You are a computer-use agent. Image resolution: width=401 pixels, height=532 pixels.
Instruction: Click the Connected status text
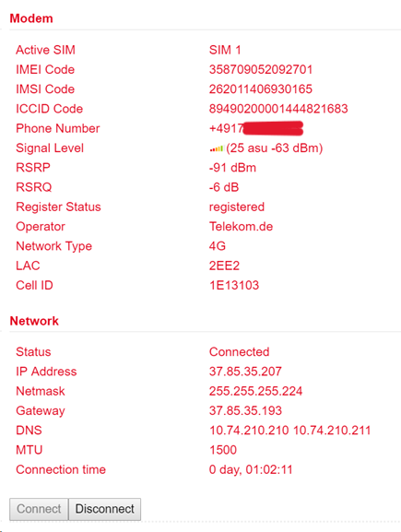pyautogui.click(x=239, y=352)
